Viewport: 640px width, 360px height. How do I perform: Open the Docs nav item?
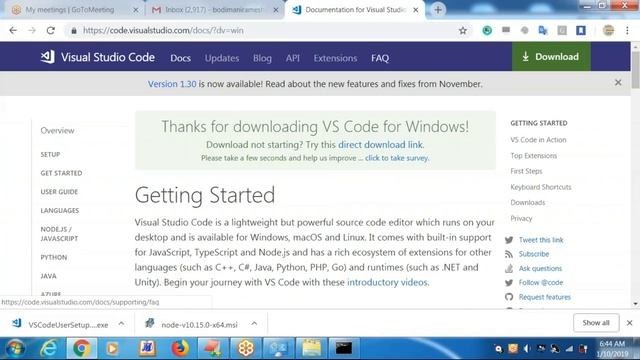click(x=180, y=58)
